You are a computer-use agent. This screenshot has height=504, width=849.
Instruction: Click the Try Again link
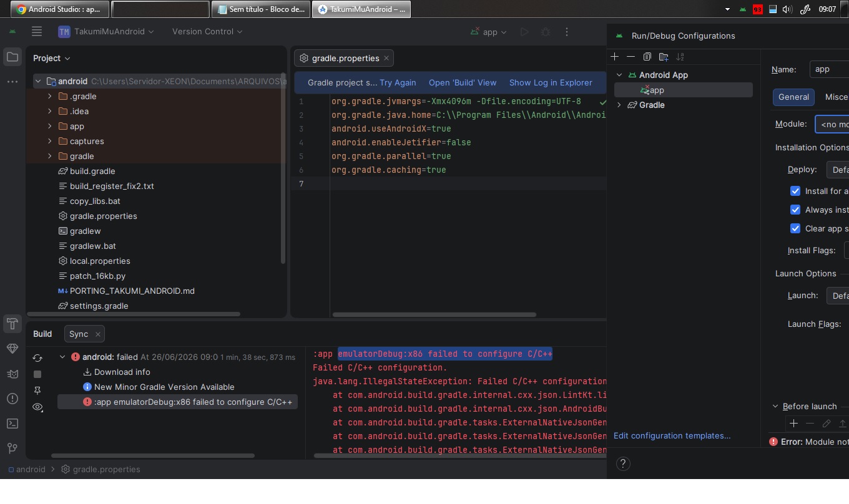(398, 82)
